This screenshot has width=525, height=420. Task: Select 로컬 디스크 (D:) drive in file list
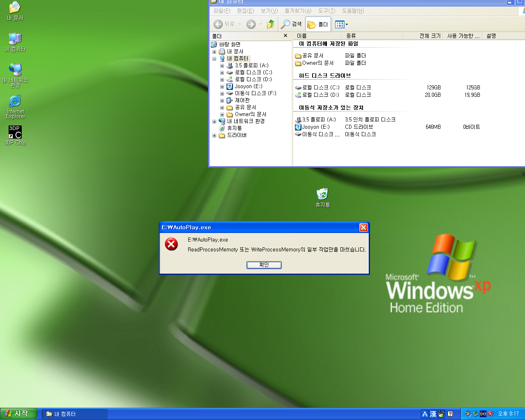pyautogui.click(x=317, y=95)
